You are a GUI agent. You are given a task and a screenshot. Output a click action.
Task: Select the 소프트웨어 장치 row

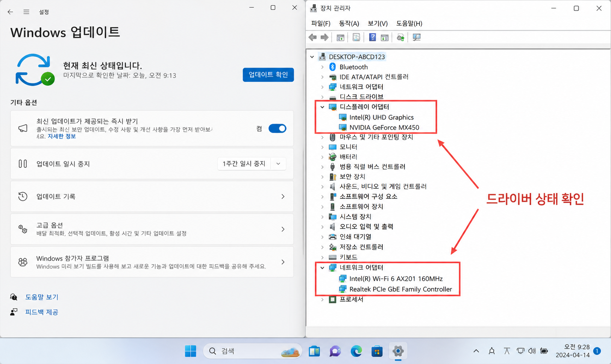[361, 207]
